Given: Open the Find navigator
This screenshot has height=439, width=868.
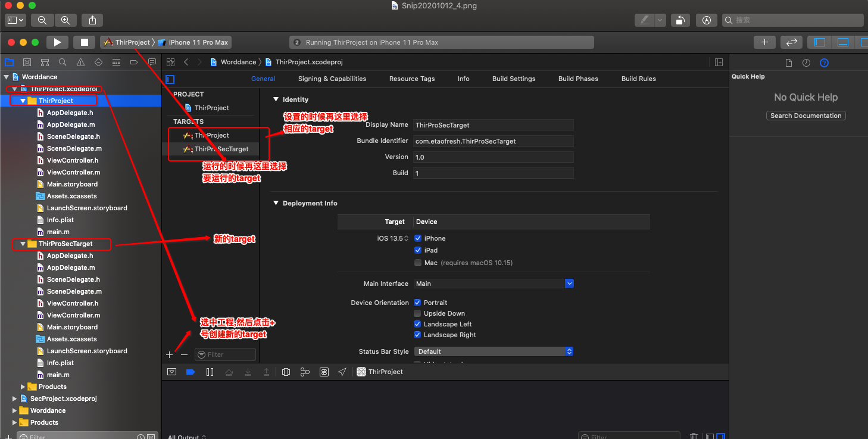Looking at the screenshot, I should pos(63,62).
